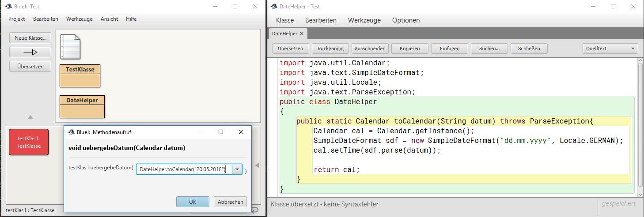Viewport: 644px width, 217px height.
Task: Open the Quelltext view dropdown
Action: [610, 49]
